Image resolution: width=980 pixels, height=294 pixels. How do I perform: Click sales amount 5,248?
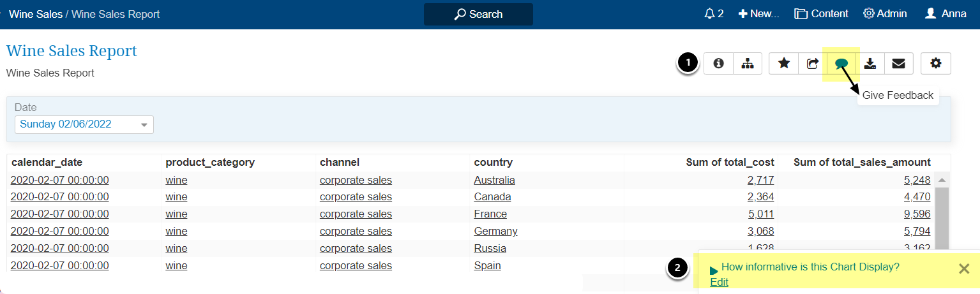pyautogui.click(x=917, y=180)
